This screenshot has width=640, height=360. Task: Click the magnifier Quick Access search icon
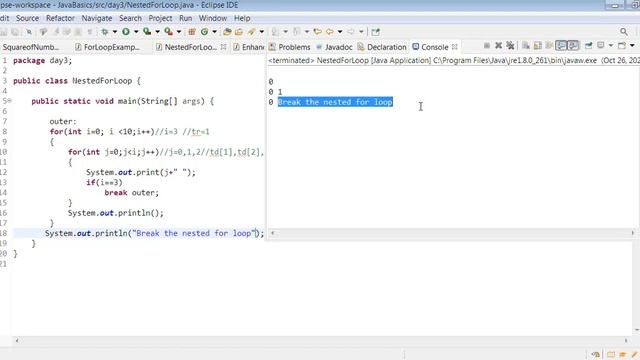click(624, 32)
